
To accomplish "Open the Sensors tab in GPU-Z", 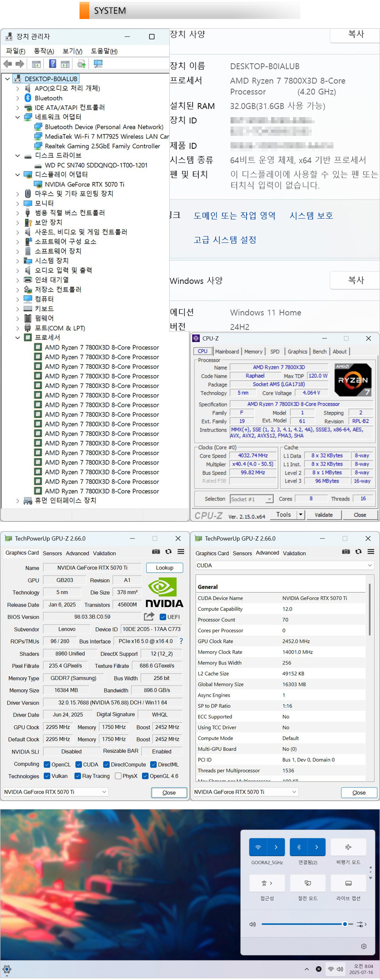I will (52, 553).
